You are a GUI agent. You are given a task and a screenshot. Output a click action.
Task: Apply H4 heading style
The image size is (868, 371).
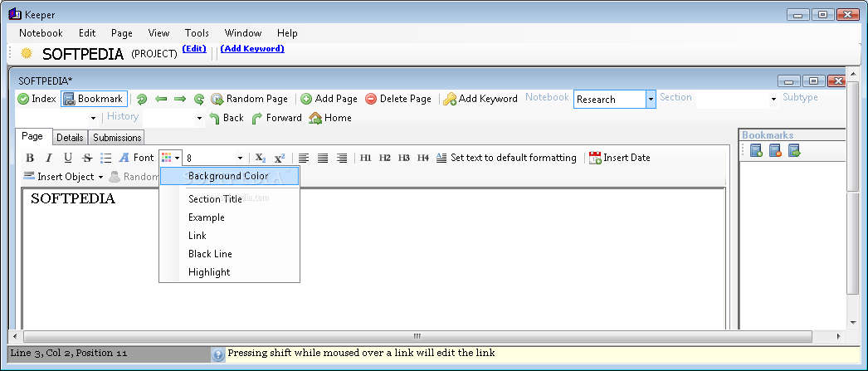423,159
